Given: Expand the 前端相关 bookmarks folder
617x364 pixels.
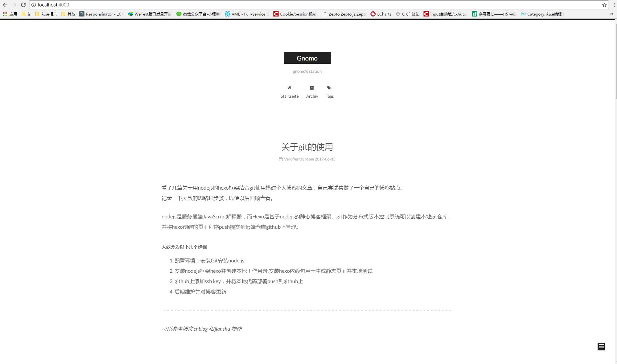Looking at the screenshot, I should point(46,14).
